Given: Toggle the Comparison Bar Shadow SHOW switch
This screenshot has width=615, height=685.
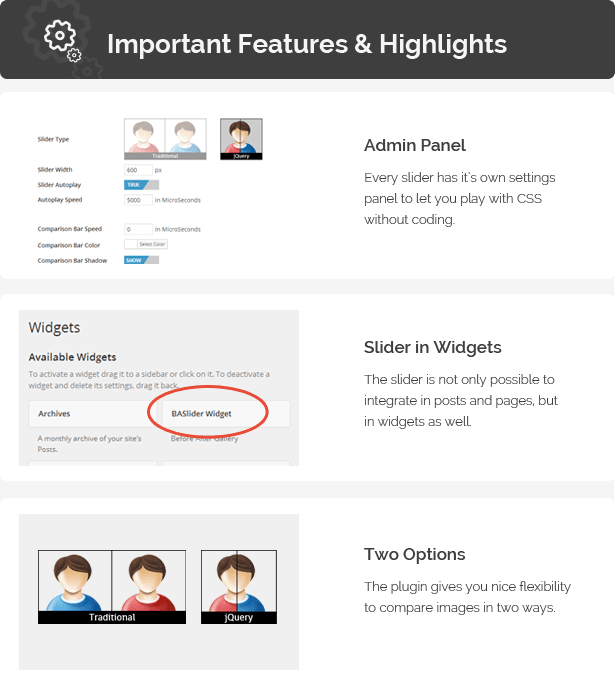Looking at the screenshot, I should [x=141, y=260].
